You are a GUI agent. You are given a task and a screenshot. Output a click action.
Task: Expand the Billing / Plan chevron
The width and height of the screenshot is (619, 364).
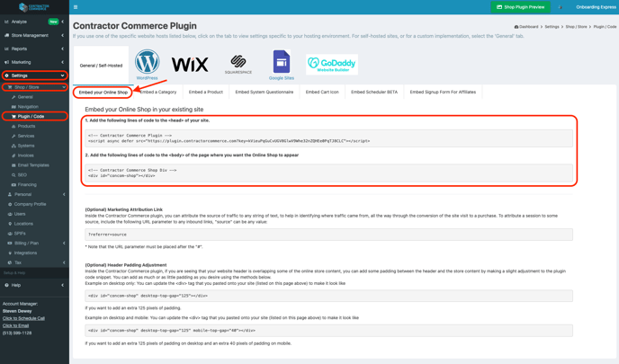64,243
